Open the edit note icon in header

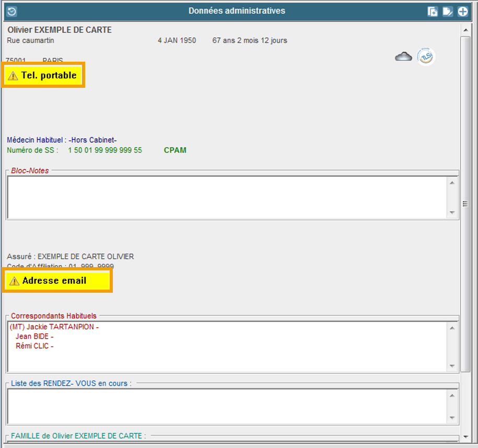coord(448,12)
